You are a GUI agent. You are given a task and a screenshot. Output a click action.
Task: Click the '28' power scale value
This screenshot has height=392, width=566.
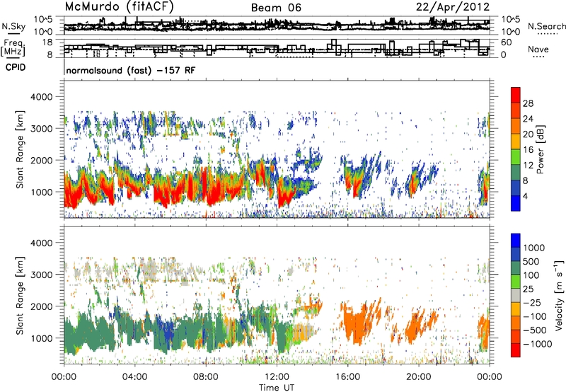[528, 103]
